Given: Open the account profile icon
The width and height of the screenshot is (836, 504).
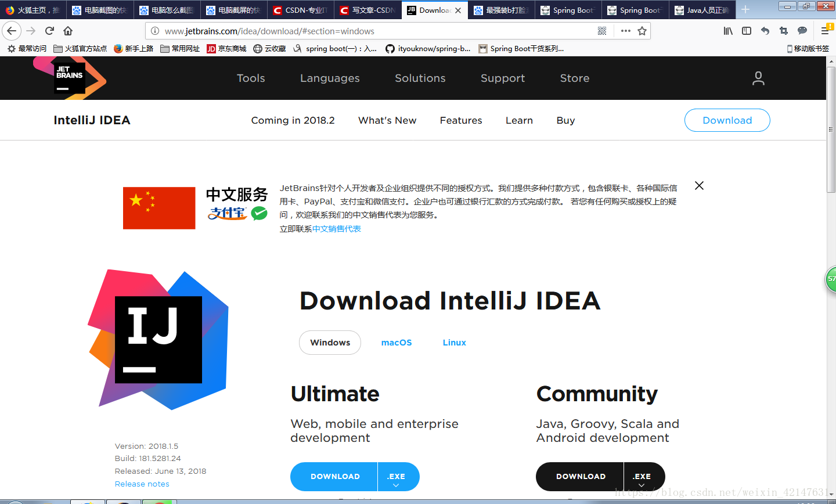Looking at the screenshot, I should click(758, 78).
